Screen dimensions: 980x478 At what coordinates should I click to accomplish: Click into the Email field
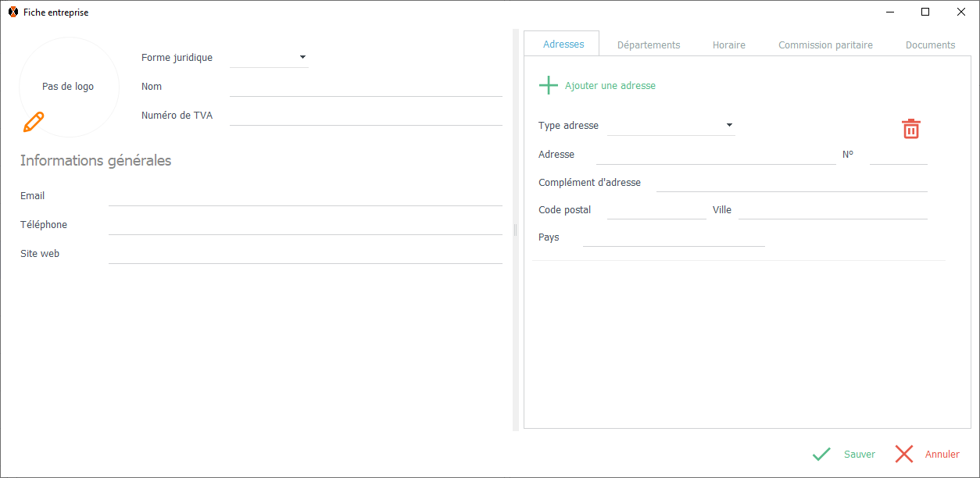[305, 196]
